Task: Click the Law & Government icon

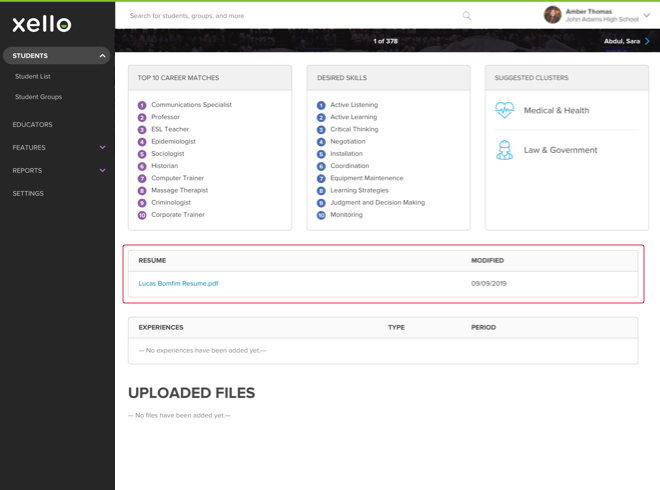Action: [504, 150]
